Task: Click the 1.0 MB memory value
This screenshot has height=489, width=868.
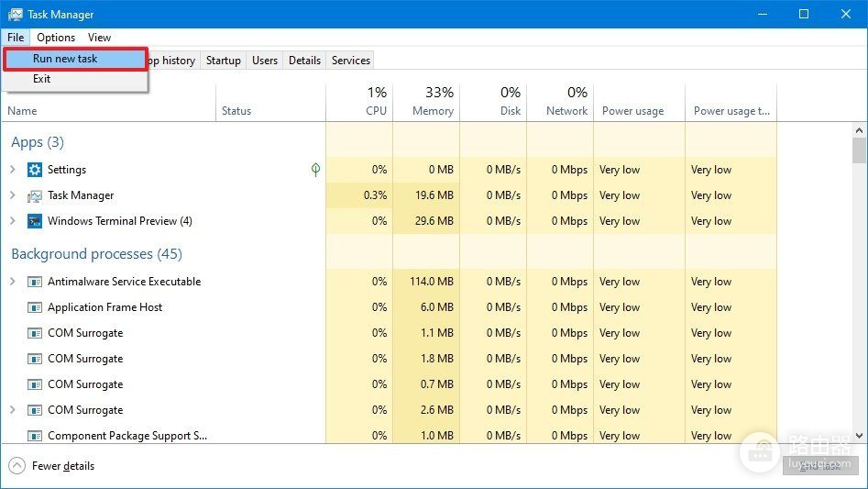Action: coord(437,435)
